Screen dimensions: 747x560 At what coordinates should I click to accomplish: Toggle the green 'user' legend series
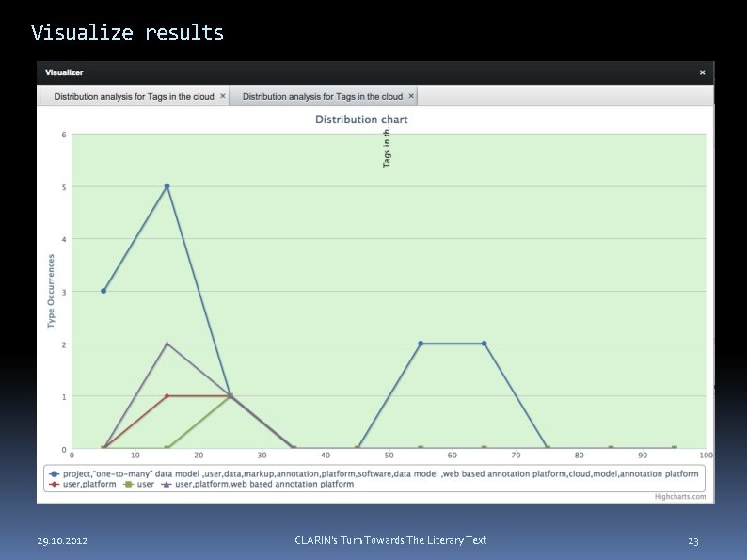coord(138,484)
